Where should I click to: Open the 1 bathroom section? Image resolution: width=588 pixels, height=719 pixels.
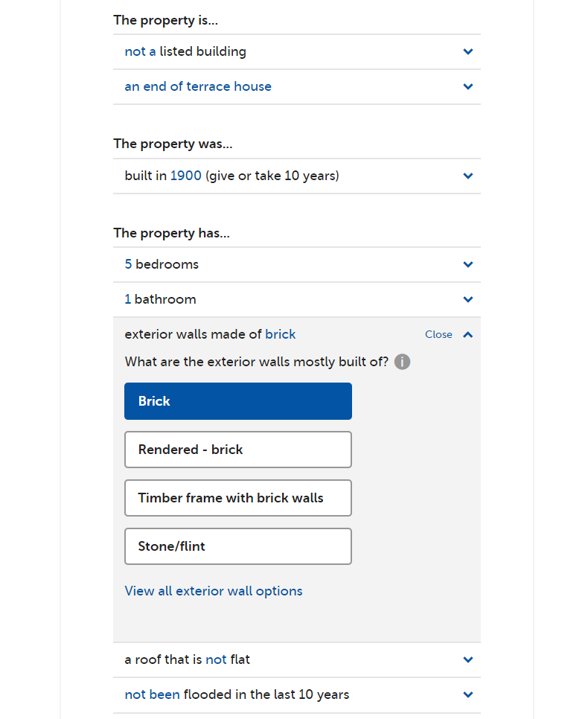point(297,299)
